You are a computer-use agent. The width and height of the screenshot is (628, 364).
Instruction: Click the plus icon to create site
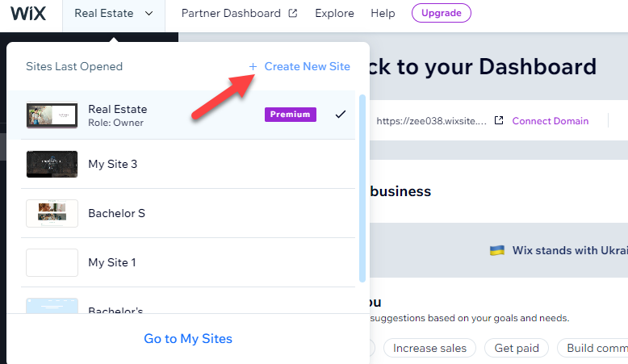[253, 66]
